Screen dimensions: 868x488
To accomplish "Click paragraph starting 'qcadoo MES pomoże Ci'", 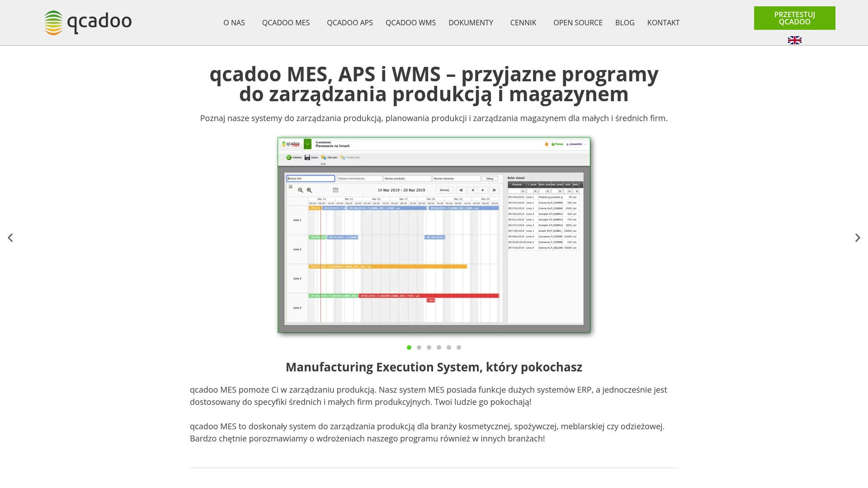I will [x=429, y=396].
